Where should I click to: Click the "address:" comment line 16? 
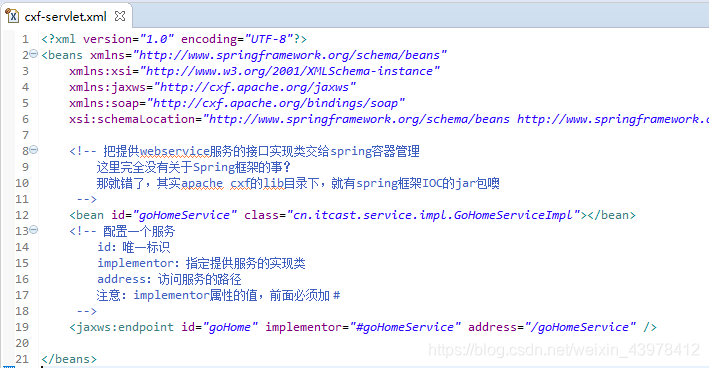[x=169, y=279]
